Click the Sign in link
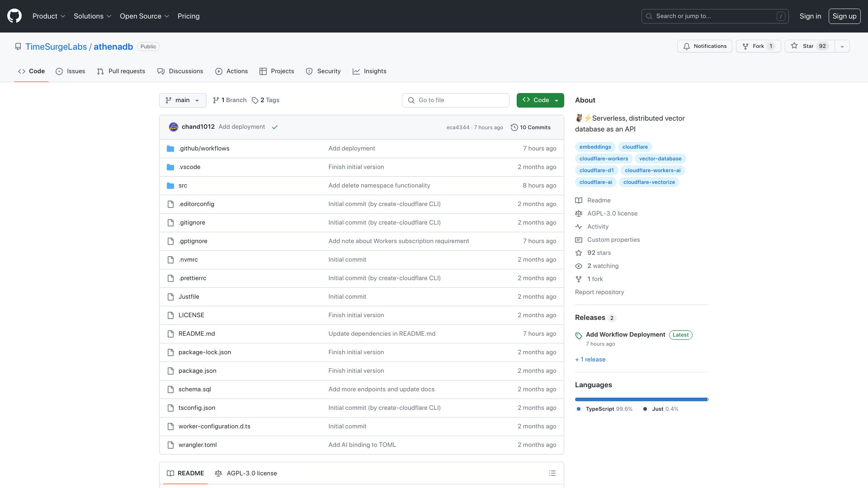 [x=810, y=16]
